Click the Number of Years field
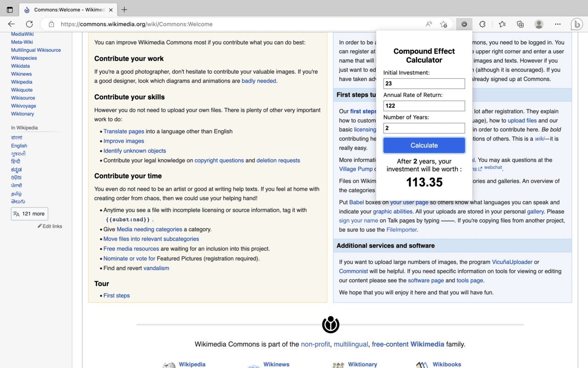This screenshot has height=368, width=588. coord(424,128)
